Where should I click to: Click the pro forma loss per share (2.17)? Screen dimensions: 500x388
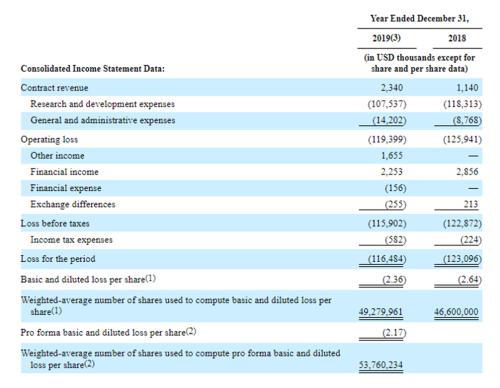(394, 333)
